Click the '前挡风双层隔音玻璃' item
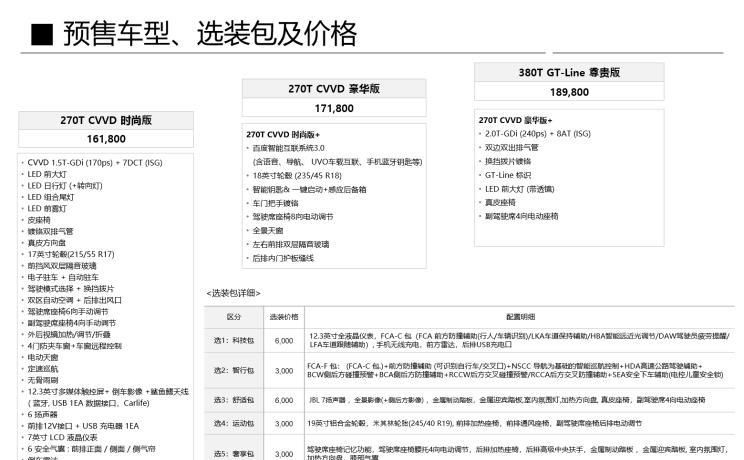The height and width of the screenshot is (460, 744). [62, 266]
